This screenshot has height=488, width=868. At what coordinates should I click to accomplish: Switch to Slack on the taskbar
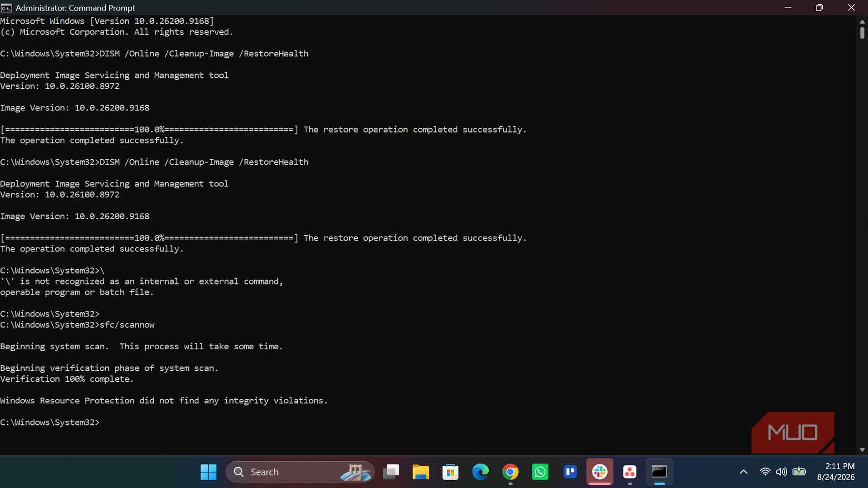pos(600,472)
